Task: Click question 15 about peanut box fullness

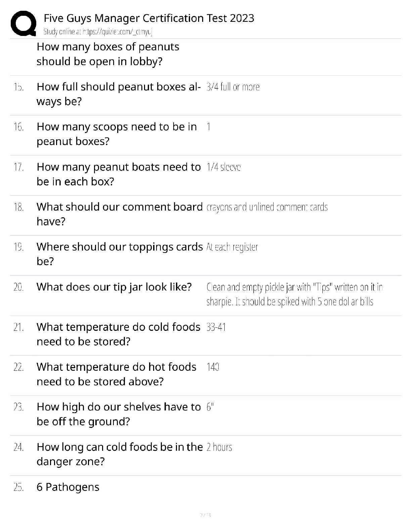Action: tap(118, 94)
